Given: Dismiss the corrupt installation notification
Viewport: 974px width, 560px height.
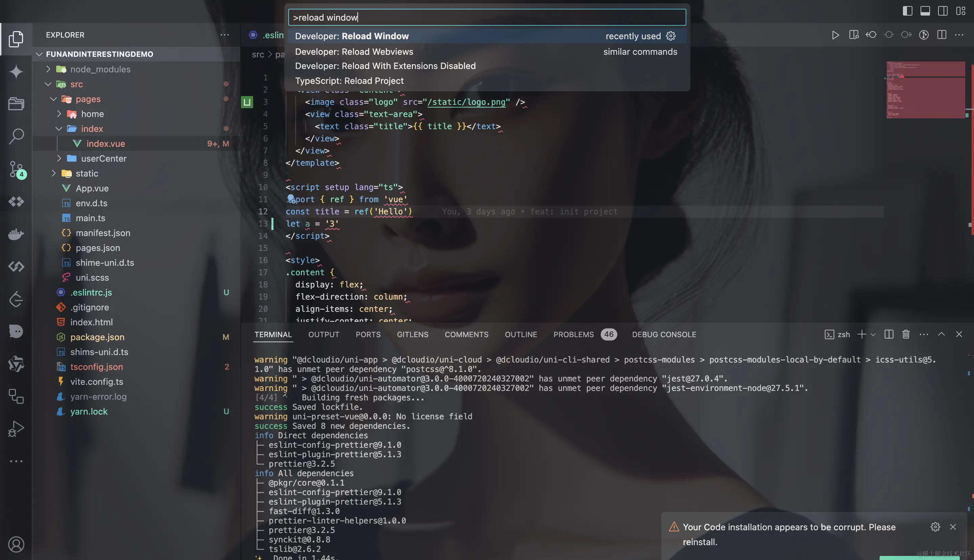Looking at the screenshot, I should 953,527.
